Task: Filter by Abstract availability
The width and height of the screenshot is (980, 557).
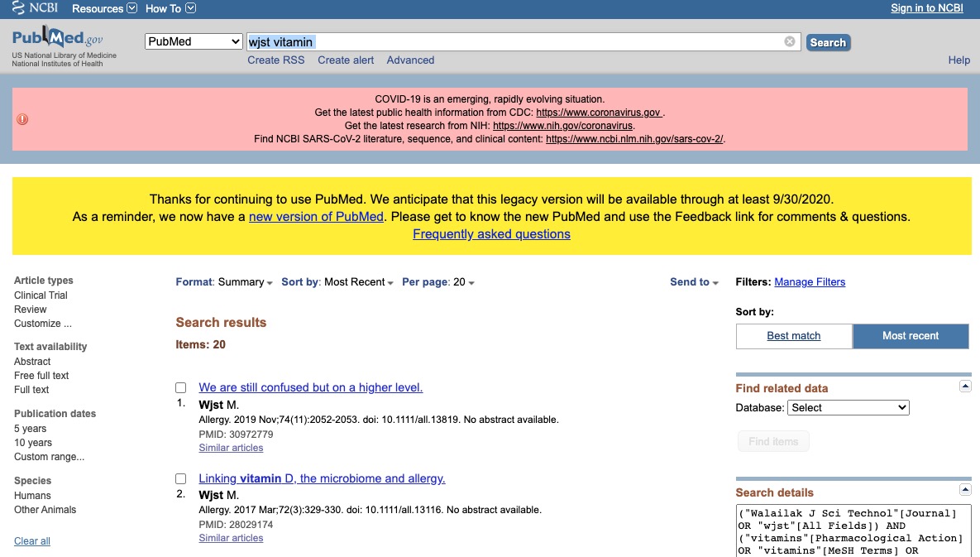Action: [x=32, y=362]
